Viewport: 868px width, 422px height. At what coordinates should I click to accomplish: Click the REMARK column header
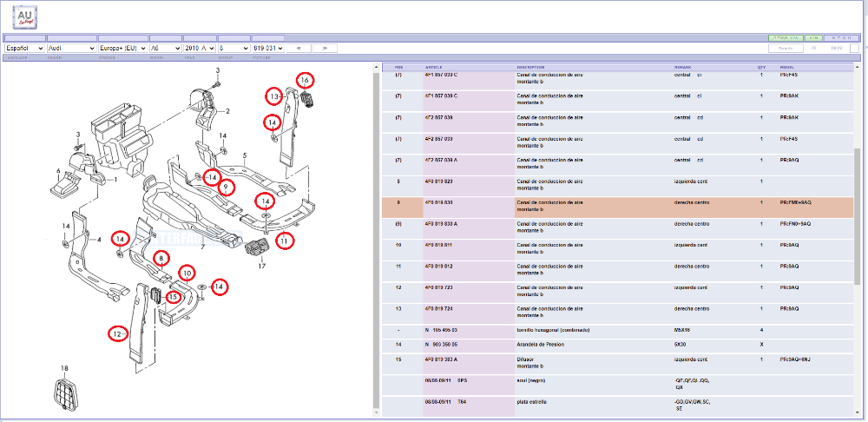tap(682, 67)
